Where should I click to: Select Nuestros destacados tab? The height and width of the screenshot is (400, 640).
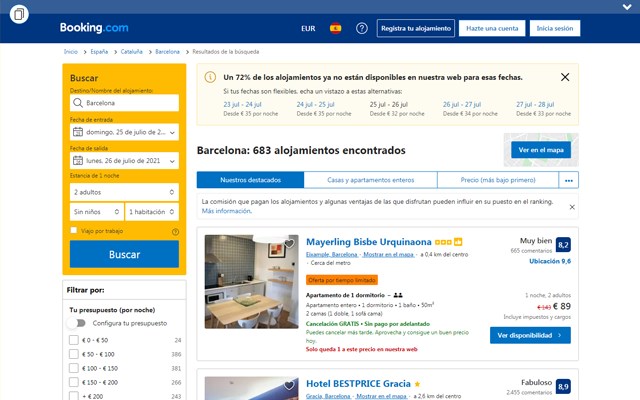[250, 180]
